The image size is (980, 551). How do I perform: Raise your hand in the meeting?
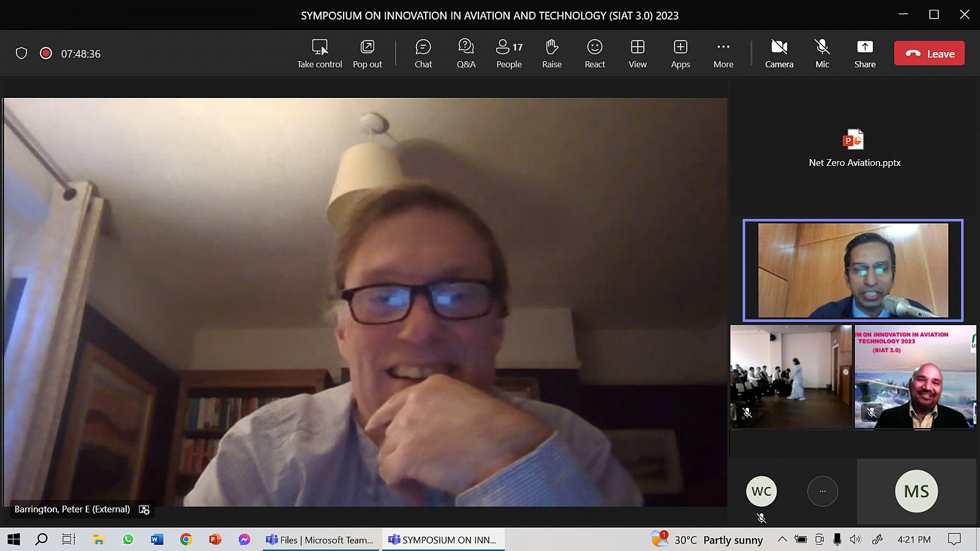pos(551,53)
